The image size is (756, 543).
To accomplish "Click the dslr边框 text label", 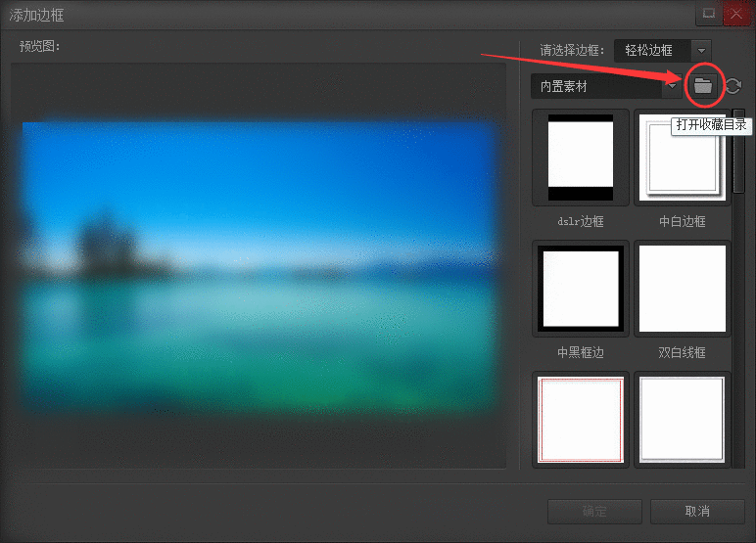I will pyautogui.click(x=579, y=221).
